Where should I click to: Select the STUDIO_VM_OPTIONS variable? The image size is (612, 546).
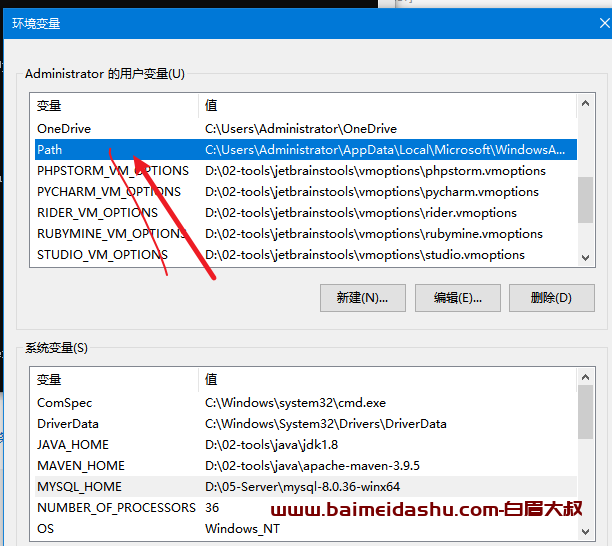(x=306, y=254)
